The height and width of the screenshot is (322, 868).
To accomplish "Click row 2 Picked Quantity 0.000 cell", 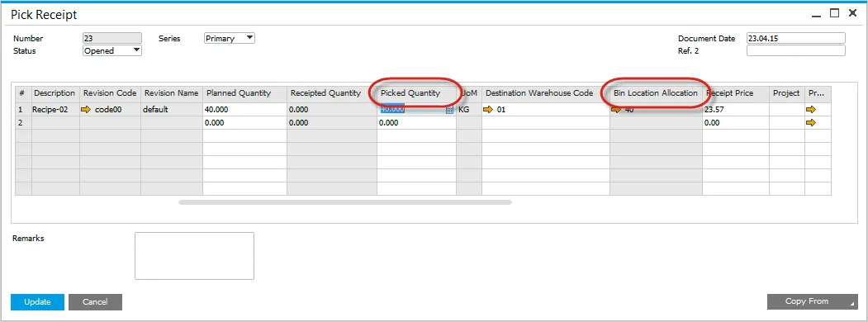I will coord(417,123).
